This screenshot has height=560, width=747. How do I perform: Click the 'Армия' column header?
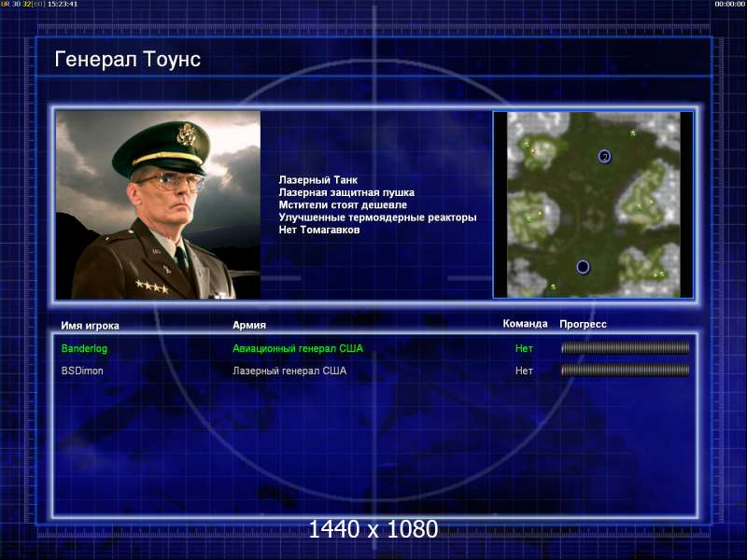[249, 325]
